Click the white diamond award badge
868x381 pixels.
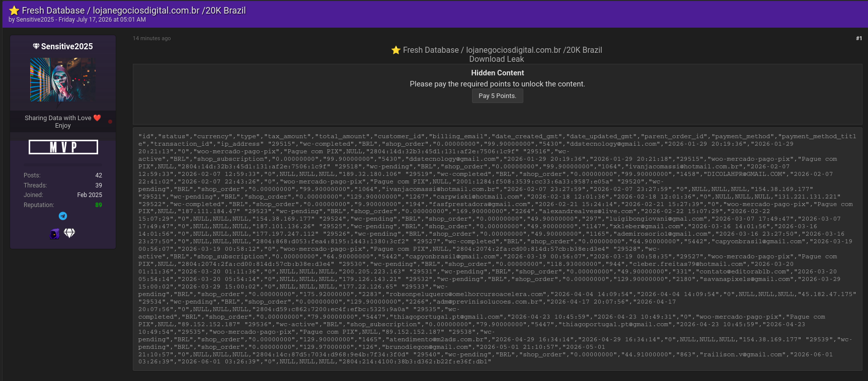pyautogui.click(x=69, y=233)
